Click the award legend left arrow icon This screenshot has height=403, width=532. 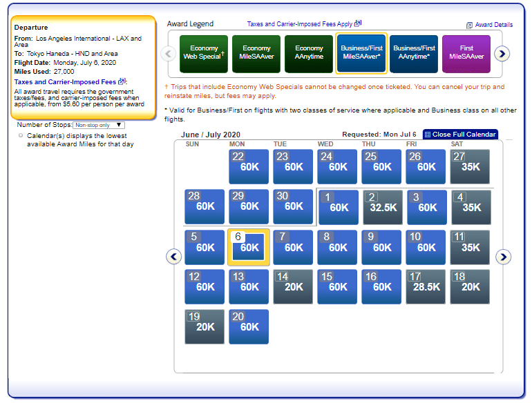[168, 54]
